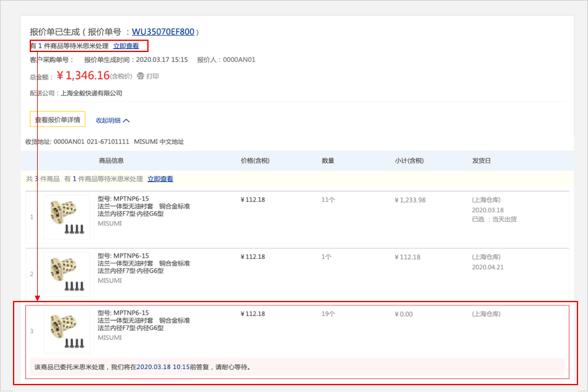Collapse details with 收起明细
Viewport: 588px width, 392px height.
[108, 121]
